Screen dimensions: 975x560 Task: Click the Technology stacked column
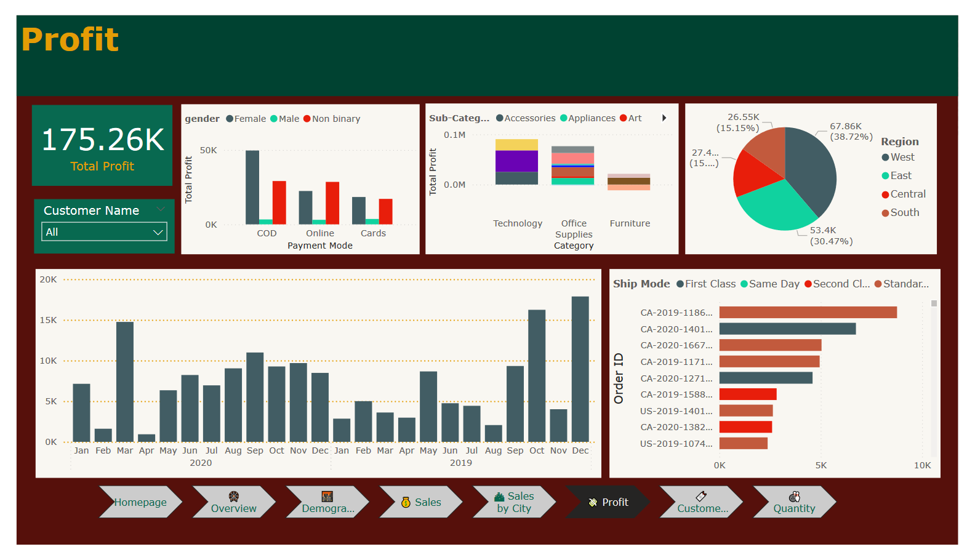coord(516,162)
